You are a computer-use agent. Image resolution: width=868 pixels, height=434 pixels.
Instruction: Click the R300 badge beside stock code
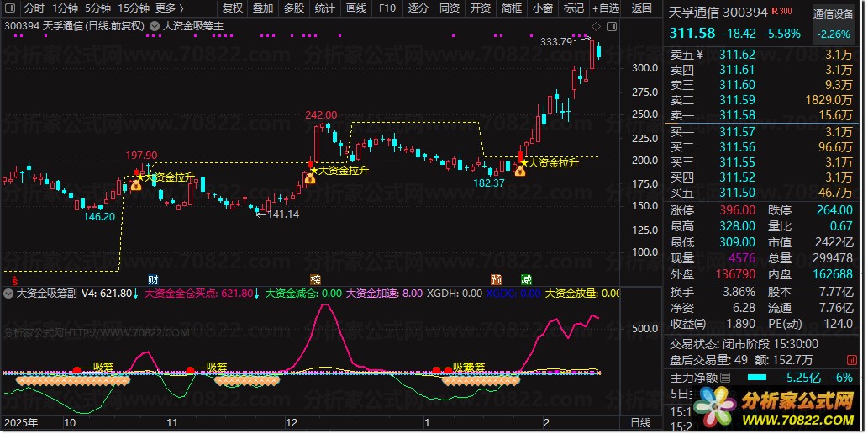point(781,12)
